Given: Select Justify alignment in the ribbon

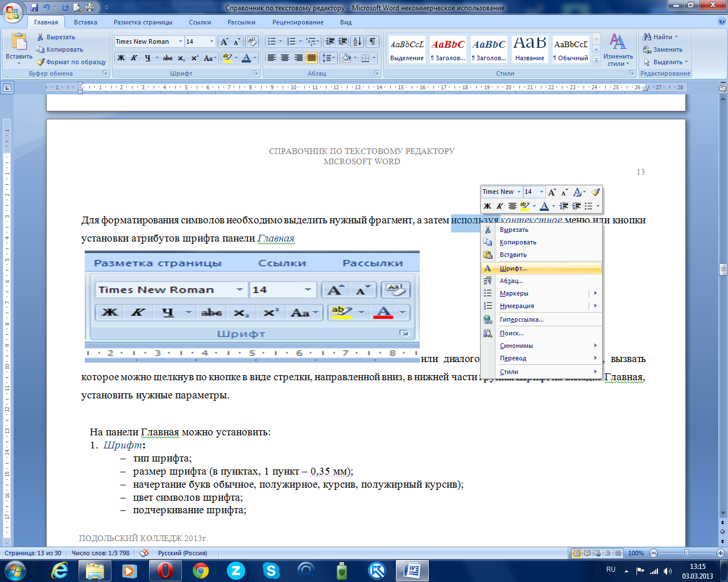Looking at the screenshot, I should pos(312,58).
